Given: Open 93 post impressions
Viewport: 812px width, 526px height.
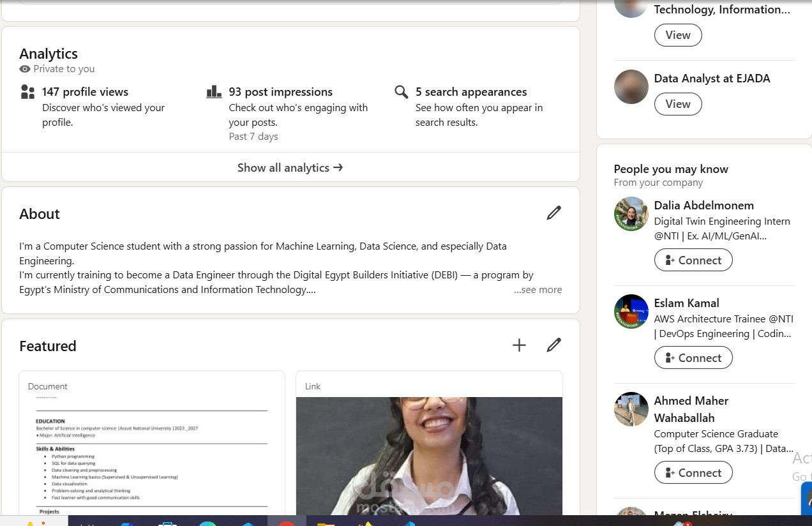Looking at the screenshot, I should click(x=281, y=92).
